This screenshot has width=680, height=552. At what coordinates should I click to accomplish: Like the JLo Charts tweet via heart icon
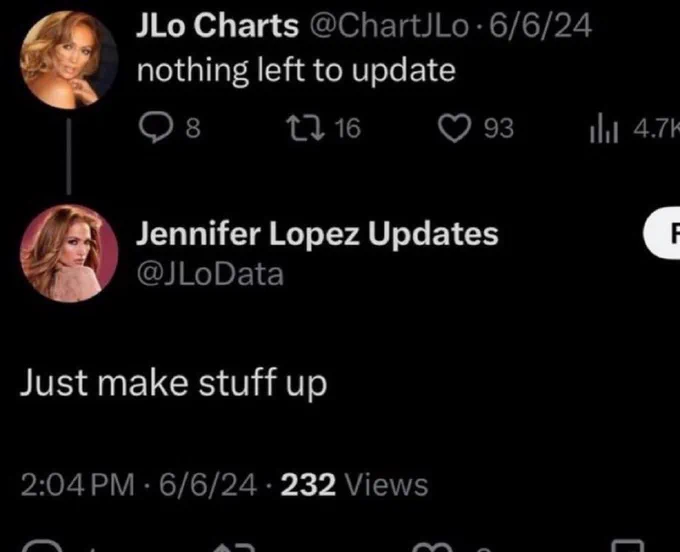point(454,129)
